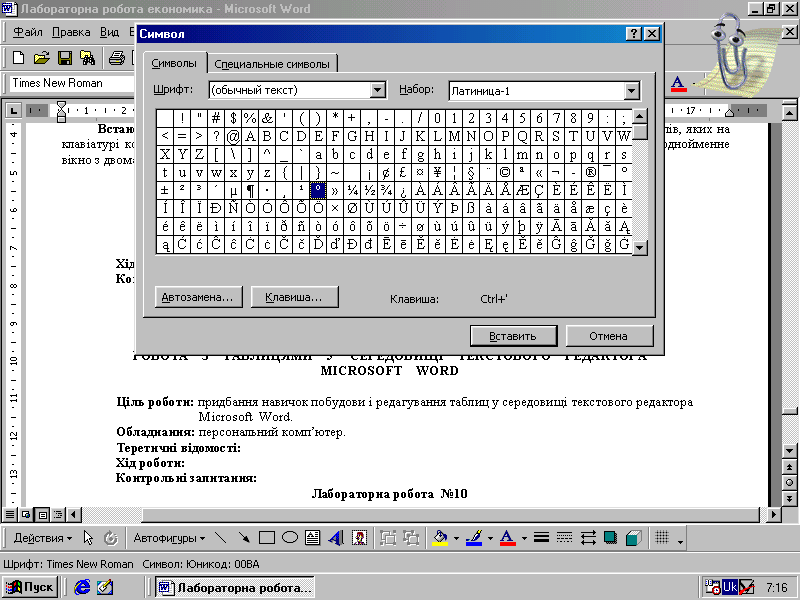800x600 pixels.
Task: Click the tab-stop type selector on ruler
Action: pos(14,110)
